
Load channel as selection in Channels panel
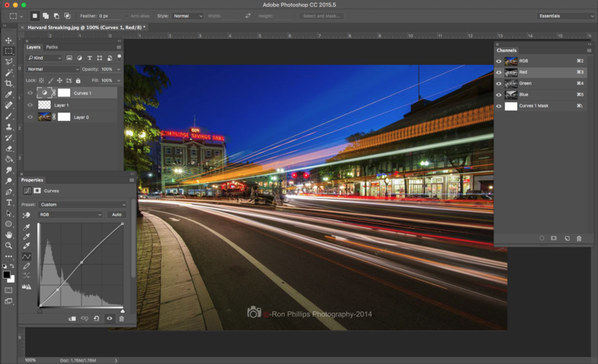point(542,238)
